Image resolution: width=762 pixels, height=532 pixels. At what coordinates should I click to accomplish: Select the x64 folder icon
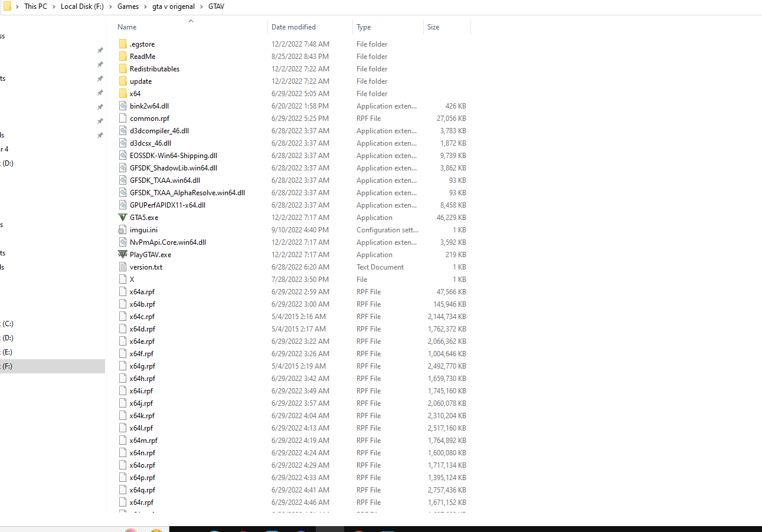point(123,93)
